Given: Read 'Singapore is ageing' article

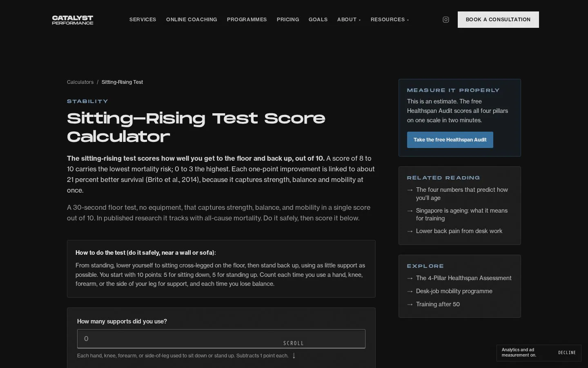Looking at the screenshot, I should tap(462, 214).
